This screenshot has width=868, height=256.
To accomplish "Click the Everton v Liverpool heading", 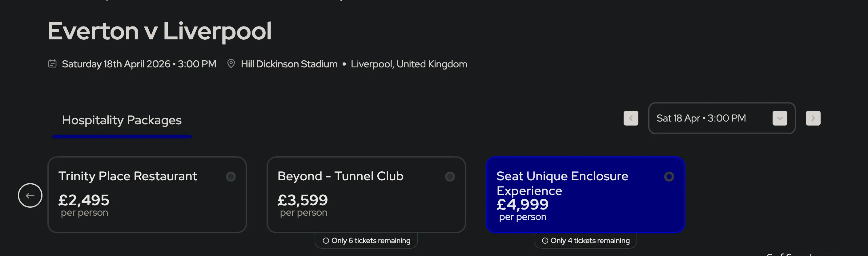I will 159,31.
